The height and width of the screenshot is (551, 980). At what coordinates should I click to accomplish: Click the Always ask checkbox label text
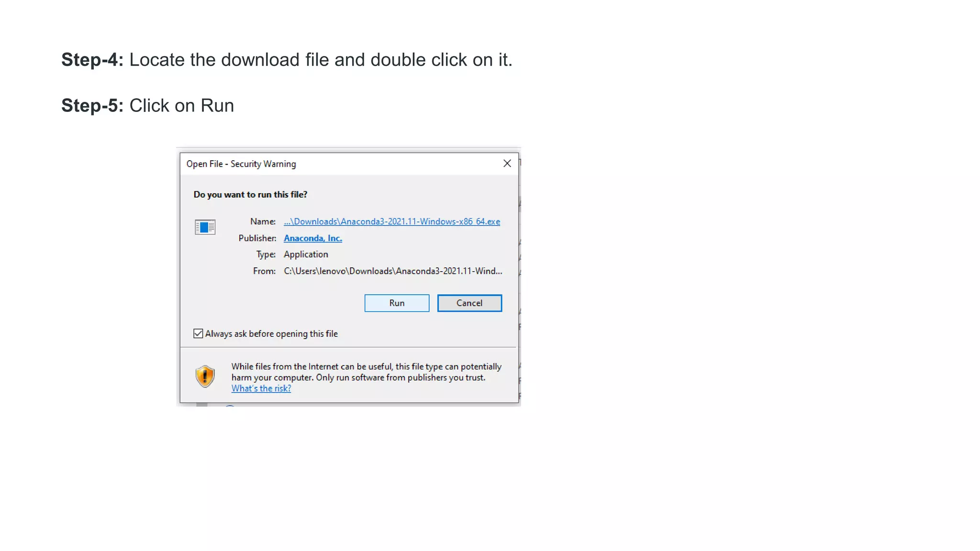click(271, 334)
